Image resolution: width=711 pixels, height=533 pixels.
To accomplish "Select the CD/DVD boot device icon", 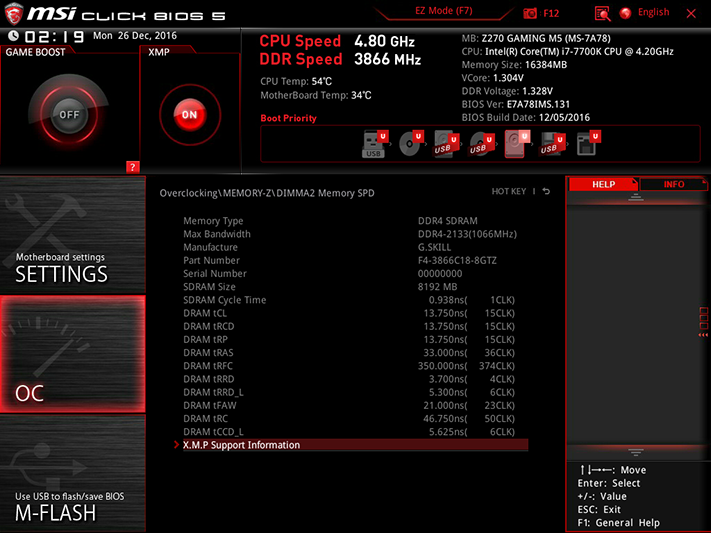I will [x=410, y=144].
